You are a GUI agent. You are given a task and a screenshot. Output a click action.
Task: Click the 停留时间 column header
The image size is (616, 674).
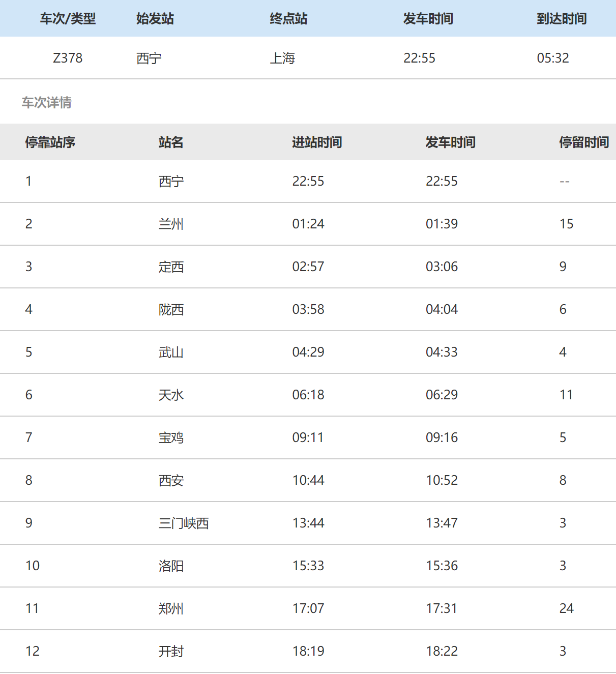(584, 142)
